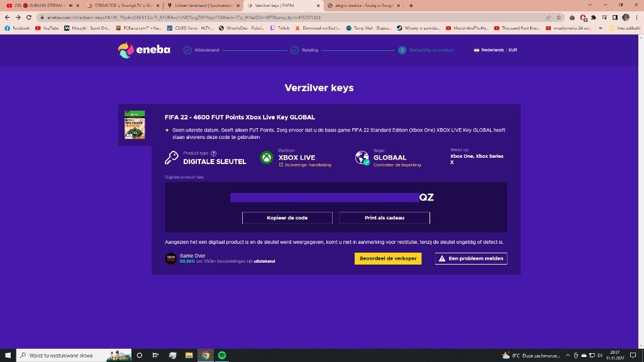Switch to the allegro lokalnie tab

[363, 6]
